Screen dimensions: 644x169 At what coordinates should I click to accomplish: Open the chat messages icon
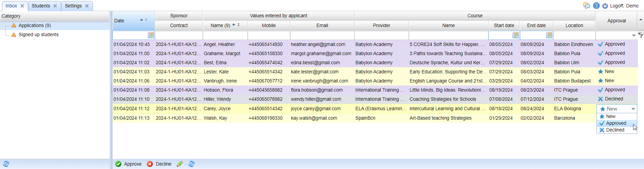pyautogui.click(x=587, y=6)
